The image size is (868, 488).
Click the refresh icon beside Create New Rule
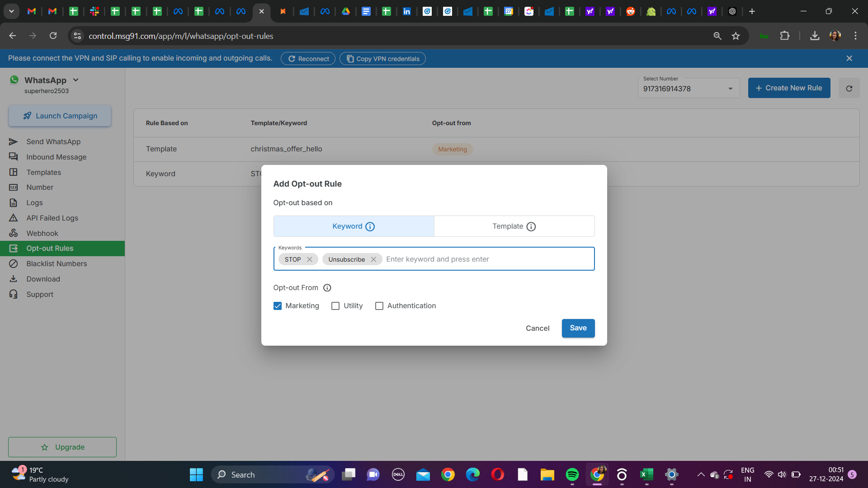[x=849, y=89]
